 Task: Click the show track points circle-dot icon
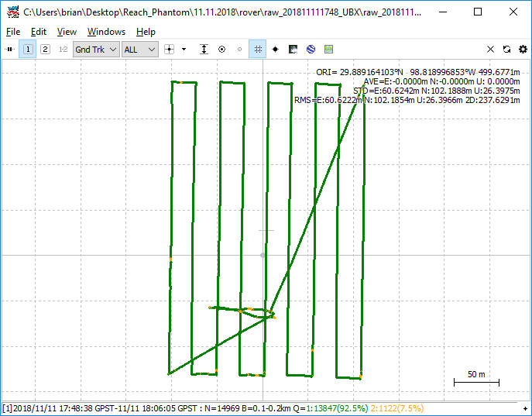click(221, 50)
